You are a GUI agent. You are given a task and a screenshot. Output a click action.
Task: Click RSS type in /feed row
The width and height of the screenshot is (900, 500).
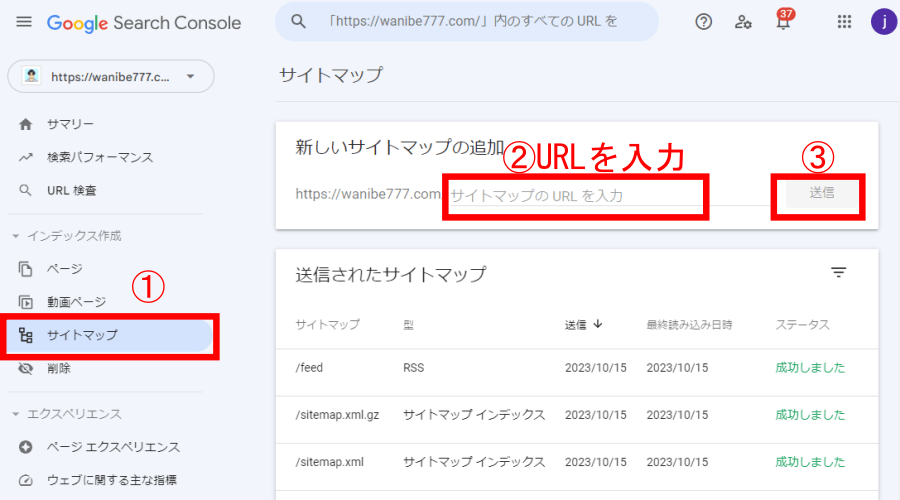coord(413,368)
